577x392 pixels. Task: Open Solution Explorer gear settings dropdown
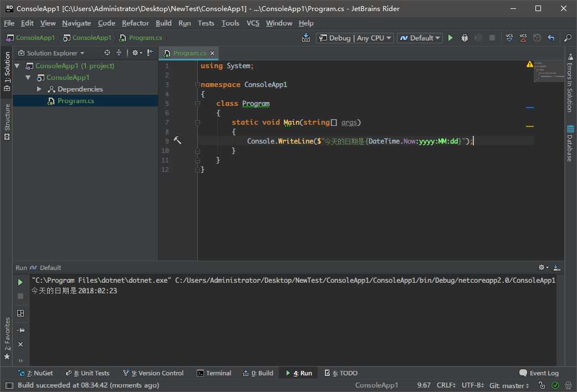pos(137,53)
